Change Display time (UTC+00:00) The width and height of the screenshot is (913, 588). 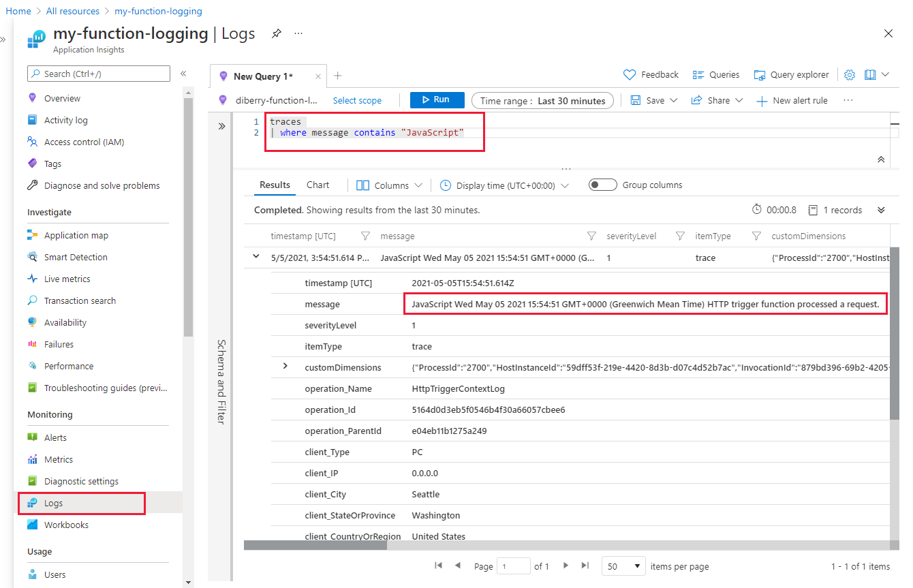[x=504, y=185]
